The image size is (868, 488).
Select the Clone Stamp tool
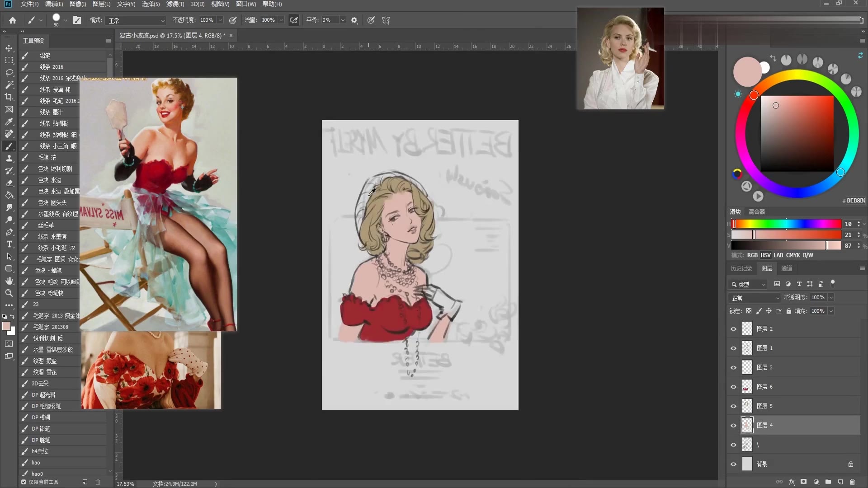[x=9, y=158]
